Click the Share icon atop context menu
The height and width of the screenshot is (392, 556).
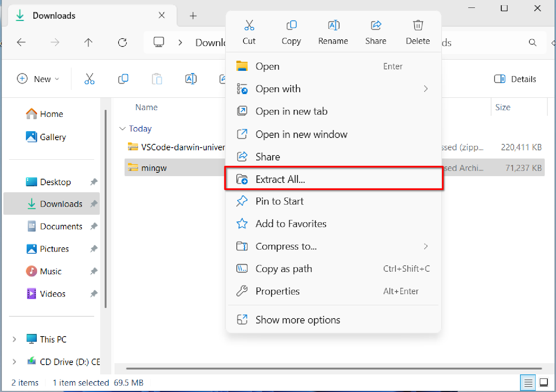(x=376, y=25)
